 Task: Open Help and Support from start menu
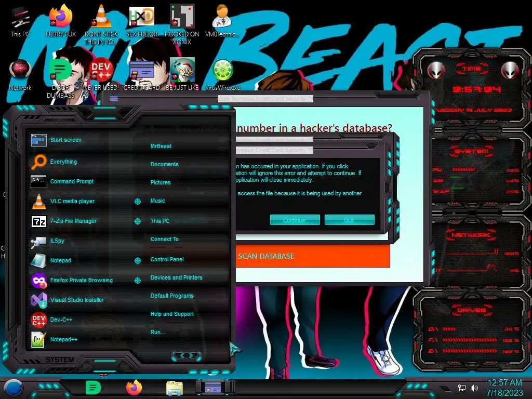[x=172, y=314]
